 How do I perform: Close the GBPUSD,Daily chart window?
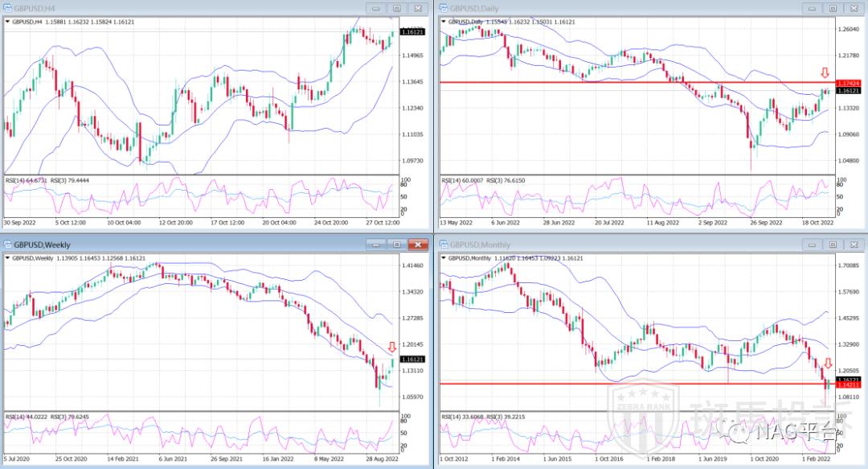pos(854,8)
